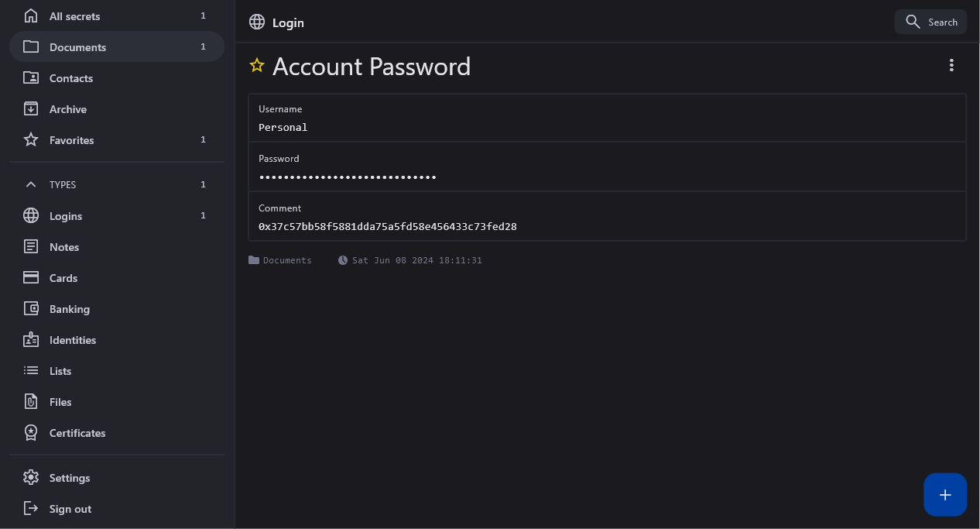Image resolution: width=980 pixels, height=529 pixels.
Task: Open the Archive icon
Action: (31, 109)
